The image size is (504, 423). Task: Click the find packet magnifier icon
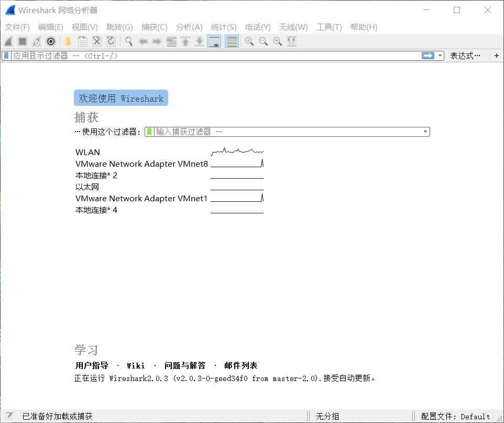coord(129,41)
